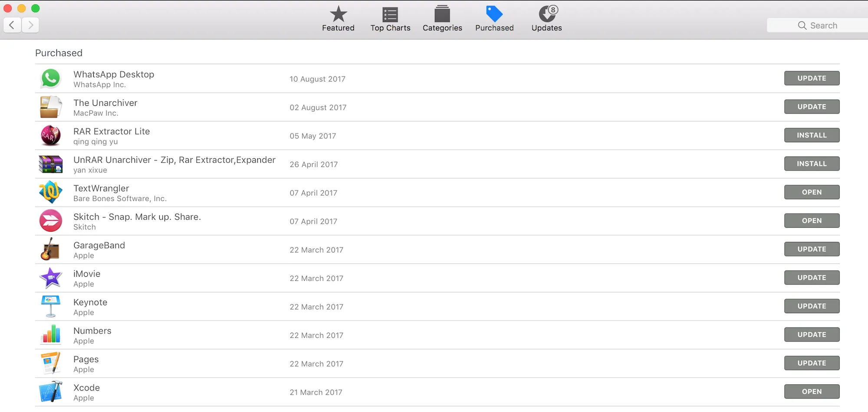The height and width of the screenshot is (412, 868).
Task: Click the UnRAR Unarchiver app icon
Action: pyautogui.click(x=51, y=164)
